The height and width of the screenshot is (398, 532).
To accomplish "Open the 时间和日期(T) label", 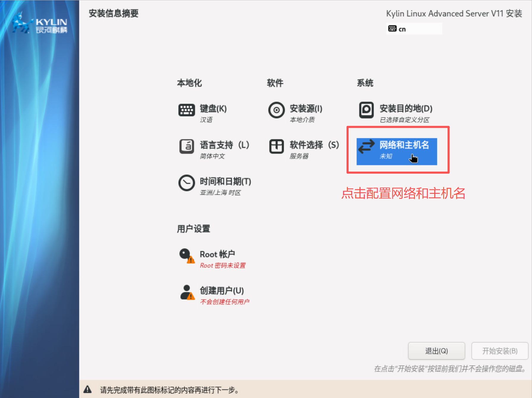I will tap(225, 181).
